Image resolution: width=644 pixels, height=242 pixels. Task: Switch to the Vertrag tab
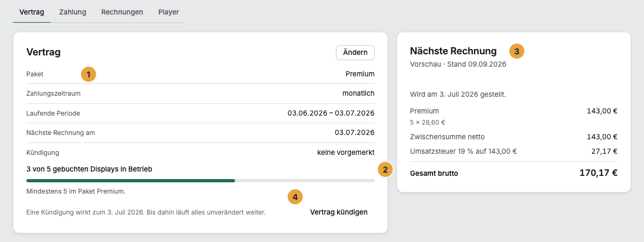click(32, 12)
